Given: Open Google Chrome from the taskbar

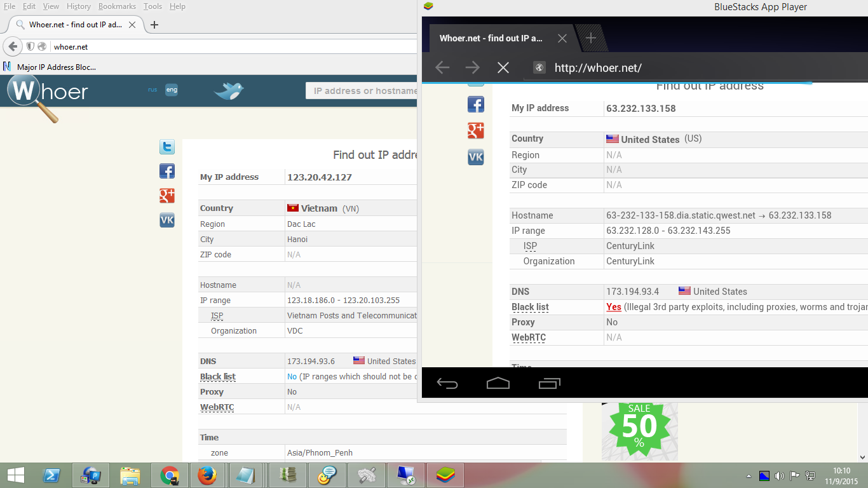Looking at the screenshot, I should point(169,475).
